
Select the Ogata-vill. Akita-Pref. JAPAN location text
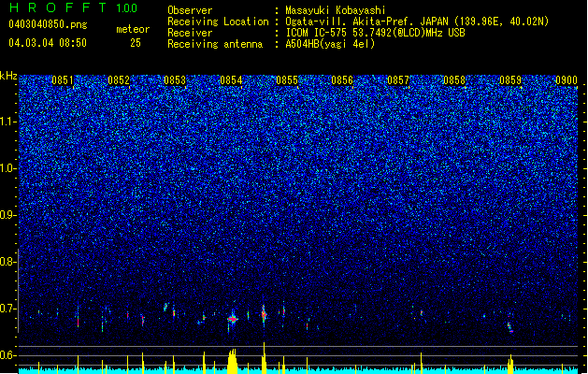(x=417, y=22)
